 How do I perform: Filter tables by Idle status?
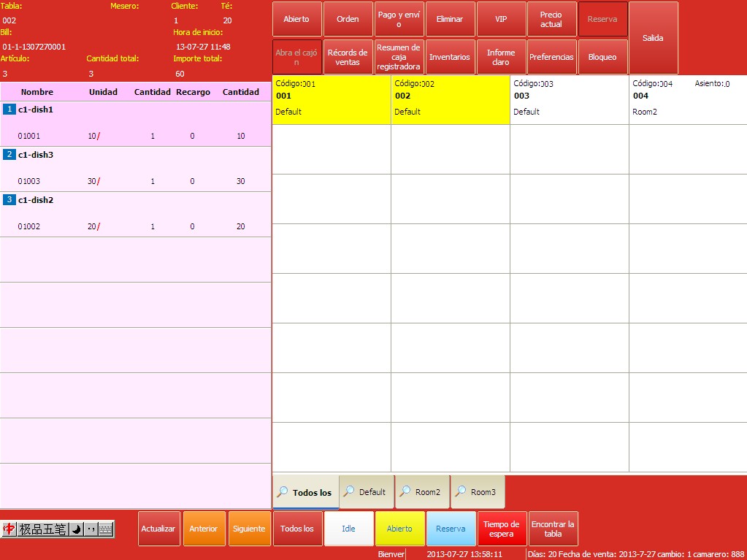click(348, 529)
